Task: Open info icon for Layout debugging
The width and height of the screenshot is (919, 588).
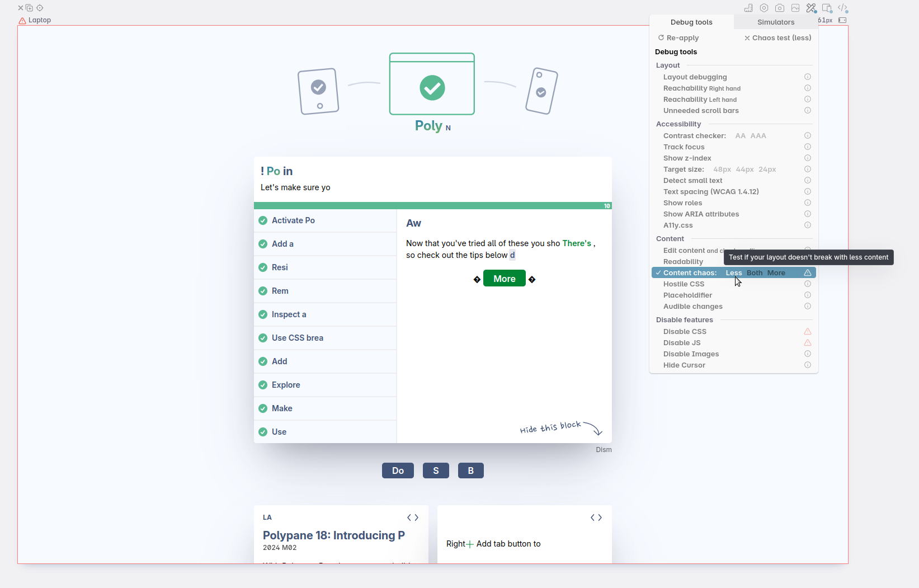Action: (x=808, y=77)
